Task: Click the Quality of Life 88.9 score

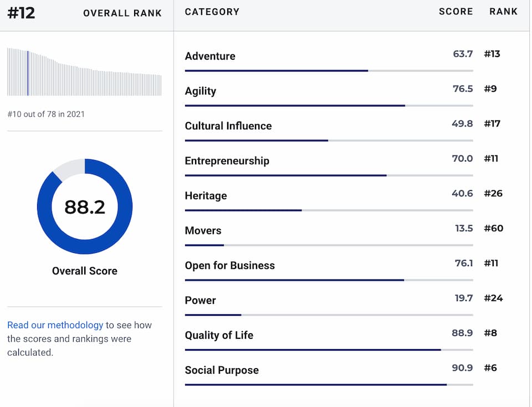Action: click(462, 333)
